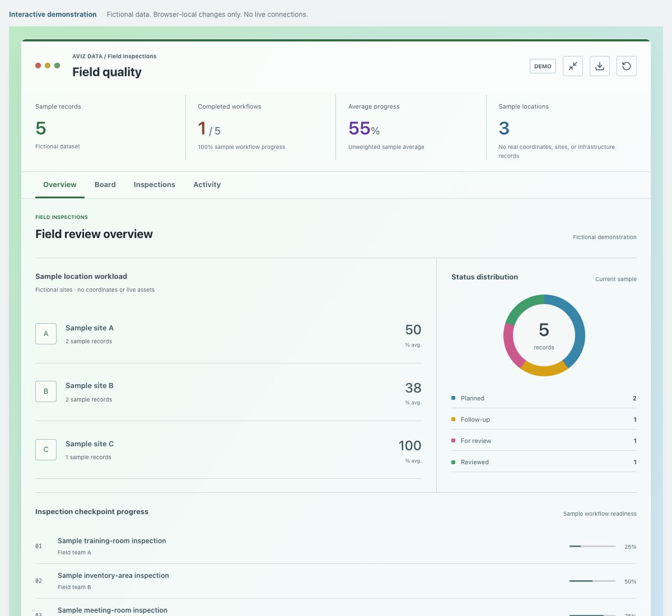Click the yellow window dot

[48, 66]
